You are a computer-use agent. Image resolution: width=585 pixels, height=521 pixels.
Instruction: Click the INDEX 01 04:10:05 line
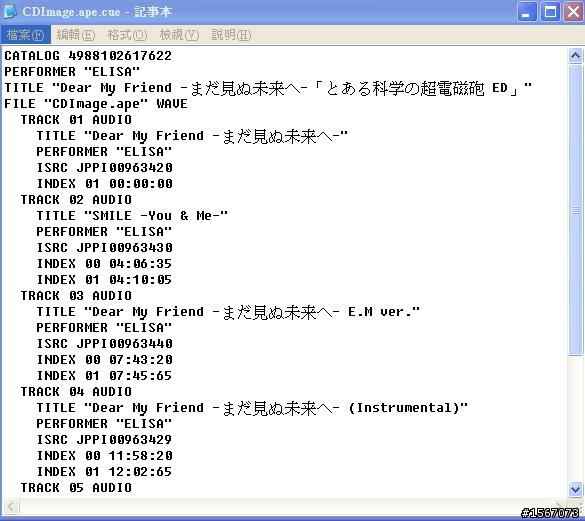pos(104,280)
